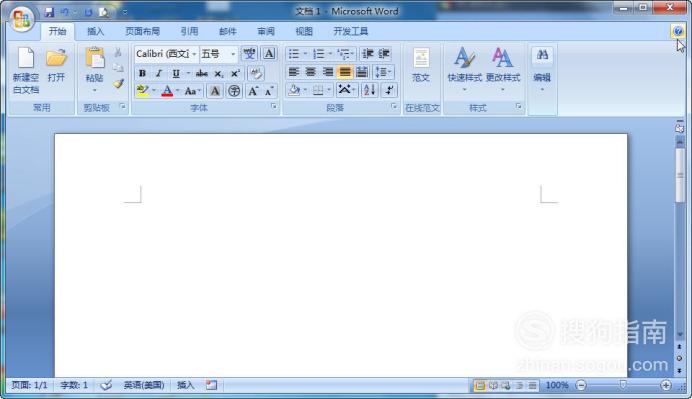Increase paragraph indent
The height and width of the screenshot is (399, 692).
pos(383,54)
